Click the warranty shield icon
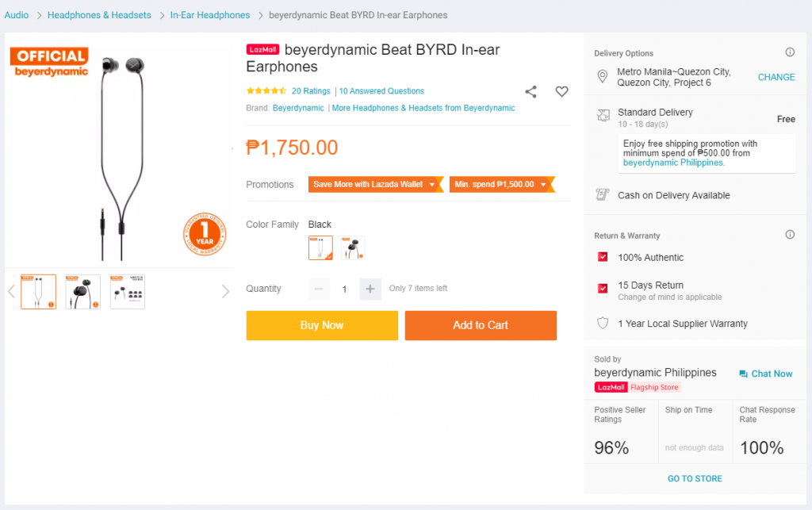 coord(603,324)
